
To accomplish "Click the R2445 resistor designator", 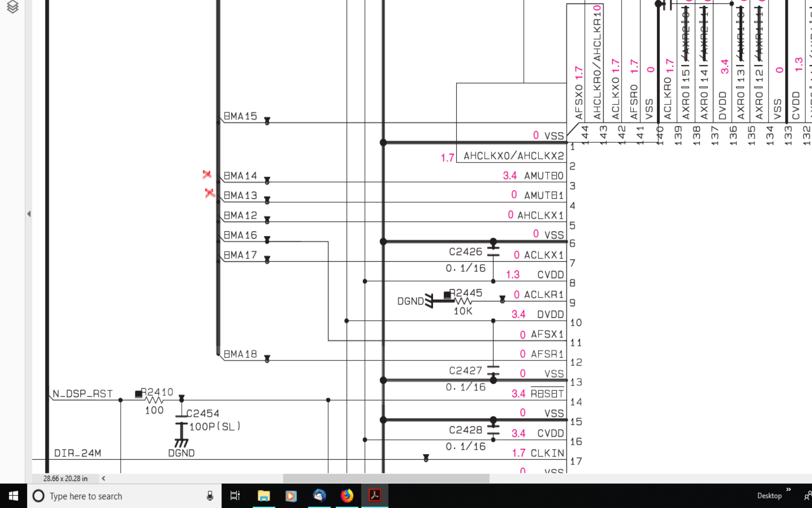I will click(466, 293).
